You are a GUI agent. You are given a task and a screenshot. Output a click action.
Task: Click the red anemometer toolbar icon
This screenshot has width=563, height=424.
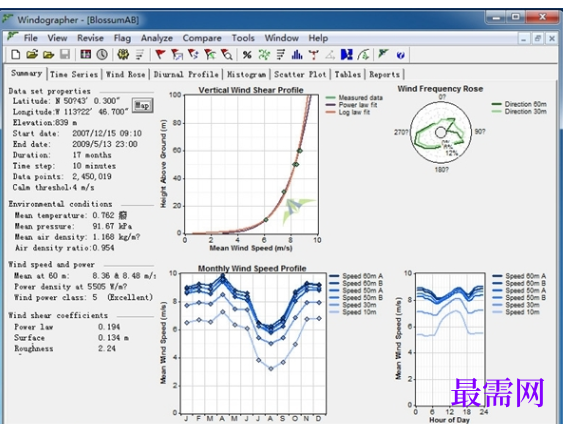coord(314,55)
